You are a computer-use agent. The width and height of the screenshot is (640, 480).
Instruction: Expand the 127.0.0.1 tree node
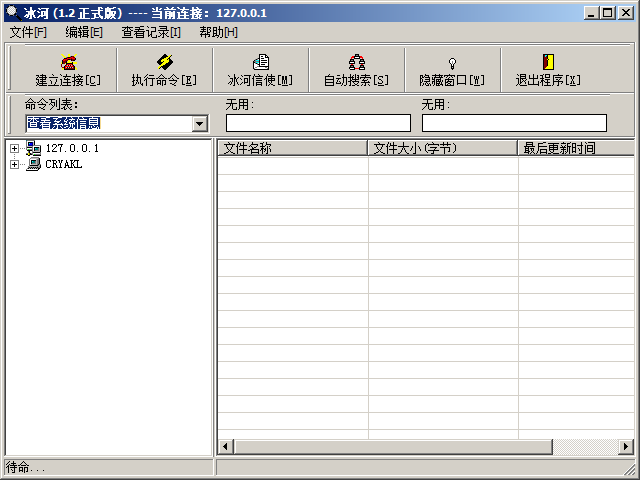coord(14,148)
